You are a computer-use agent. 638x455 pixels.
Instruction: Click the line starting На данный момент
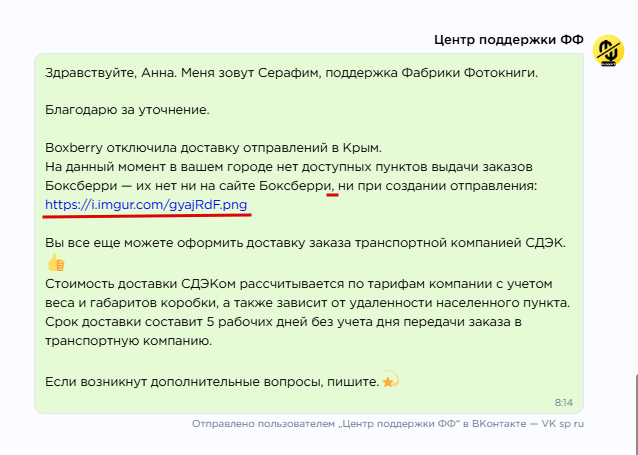click(289, 167)
